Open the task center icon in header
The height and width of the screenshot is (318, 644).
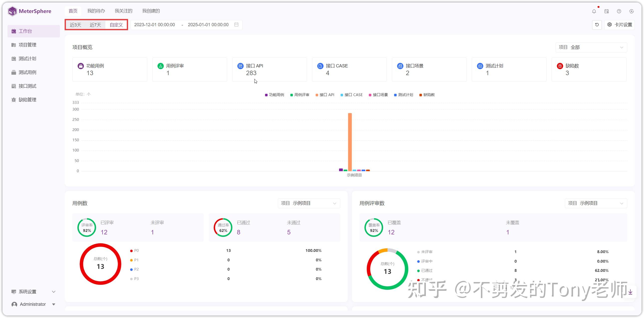(x=607, y=11)
